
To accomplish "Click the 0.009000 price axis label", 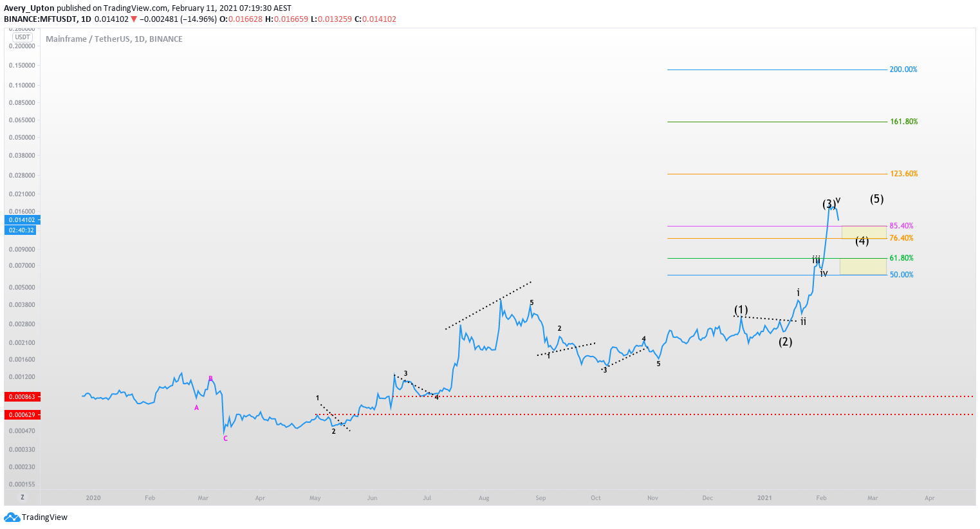I will 22,250.
